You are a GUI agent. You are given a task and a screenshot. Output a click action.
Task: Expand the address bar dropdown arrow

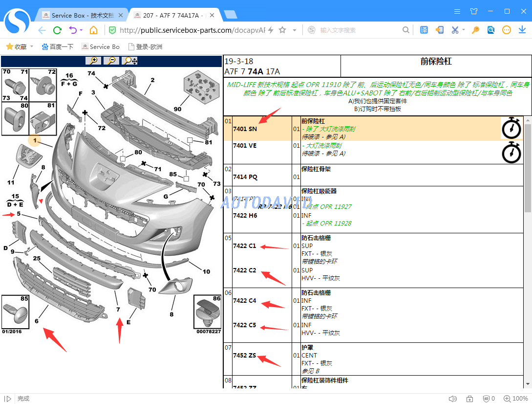pos(295,30)
